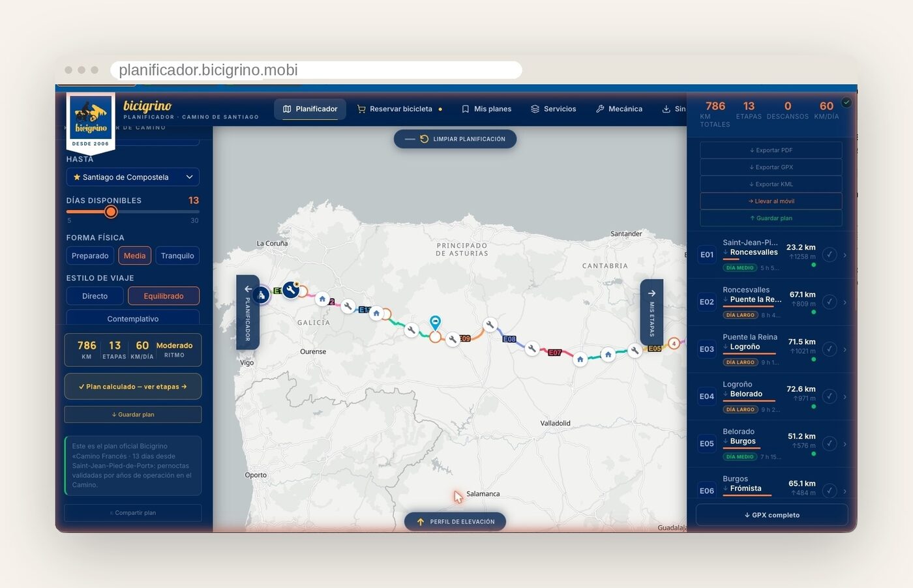913x588 pixels.
Task: Expand stage E03 Logroño details chevron
Action: tap(845, 349)
